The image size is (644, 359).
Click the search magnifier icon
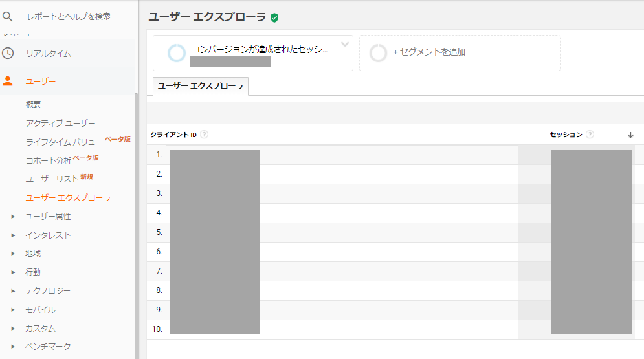pyautogui.click(x=7, y=16)
